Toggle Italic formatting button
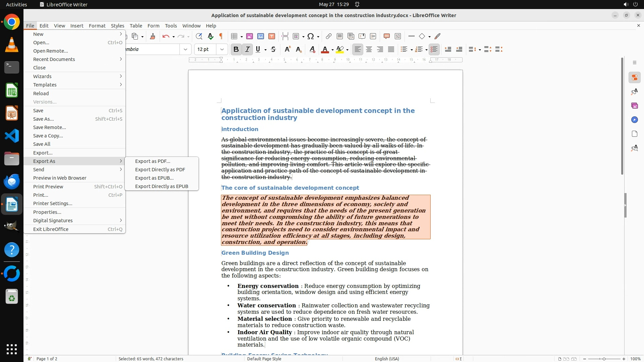This screenshot has height=362, width=644. click(247, 49)
